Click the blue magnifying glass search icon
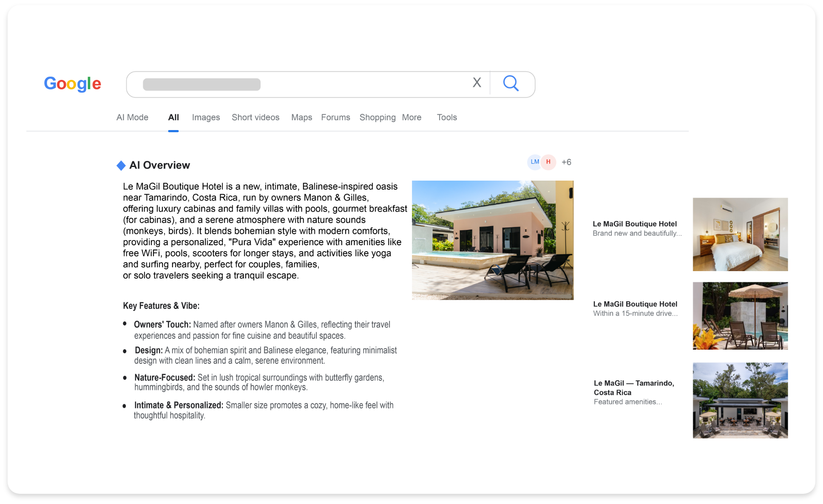Image resolution: width=823 pixels, height=504 pixels. [511, 83]
